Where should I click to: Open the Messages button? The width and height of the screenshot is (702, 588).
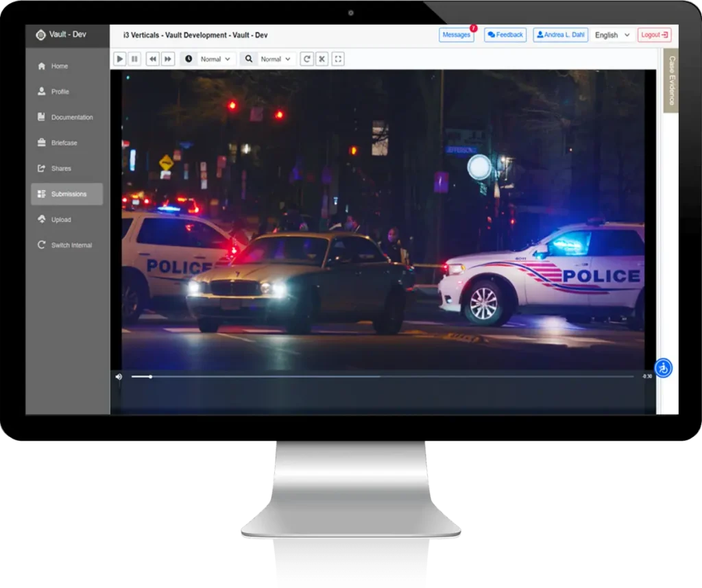coord(456,35)
